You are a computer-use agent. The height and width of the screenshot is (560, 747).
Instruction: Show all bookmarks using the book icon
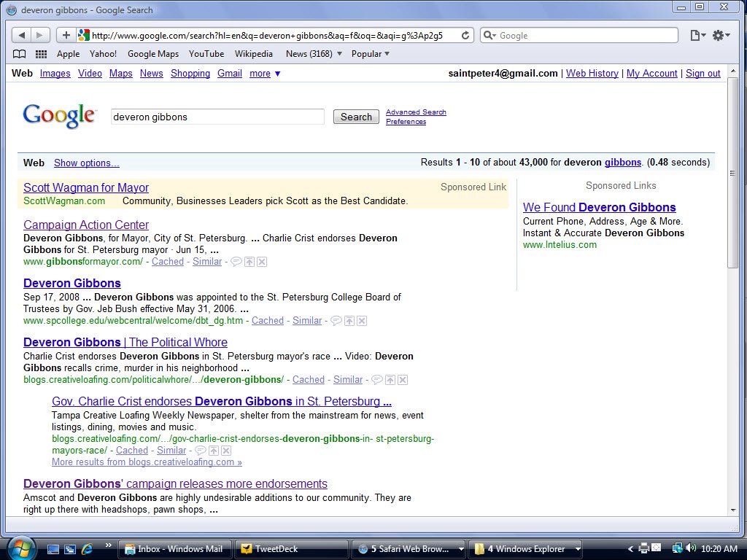[x=19, y=54]
